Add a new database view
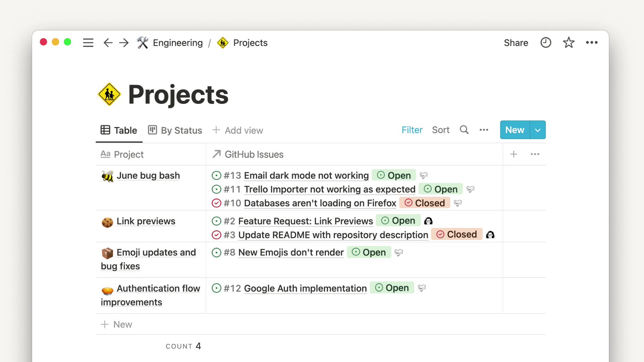The height and width of the screenshot is (362, 644). pos(237,130)
